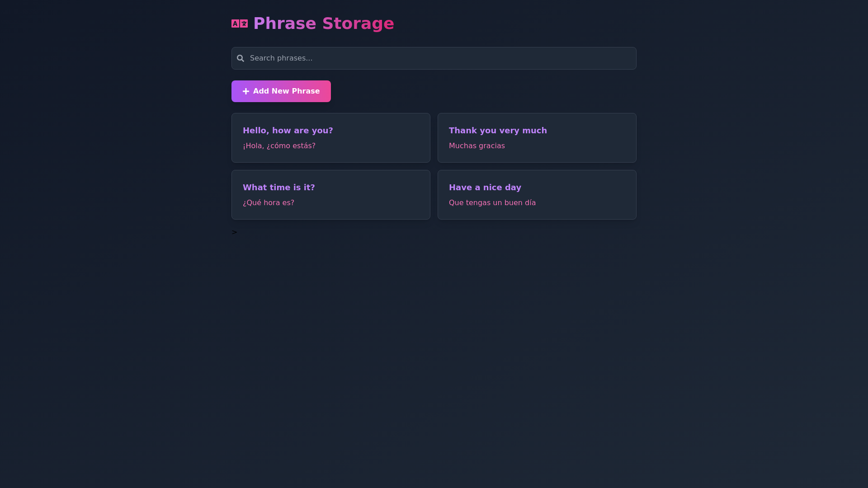This screenshot has width=868, height=488.
Task: Click the '¿Qué hora es?' translation text
Action: pyautogui.click(x=269, y=202)
